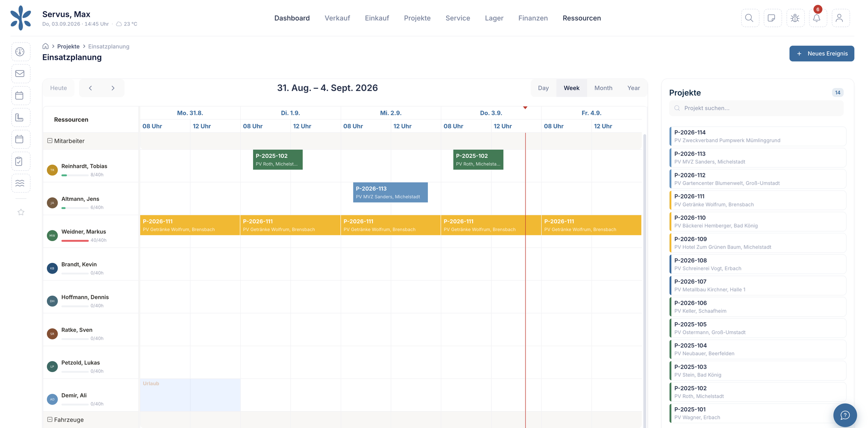
Task: Select project P-2026-114 in Projekte list
Action: [758, 136]
